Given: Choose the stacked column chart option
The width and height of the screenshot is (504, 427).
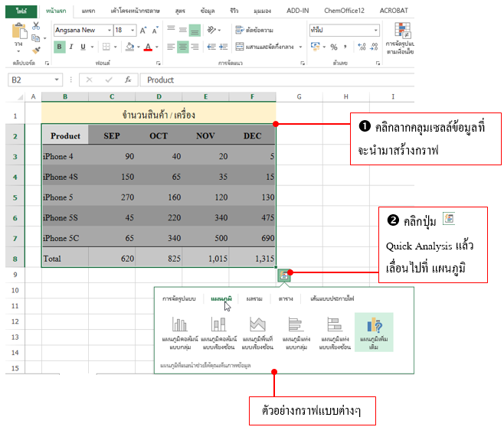Looking at the screenshot, I should tap(218, 330).
